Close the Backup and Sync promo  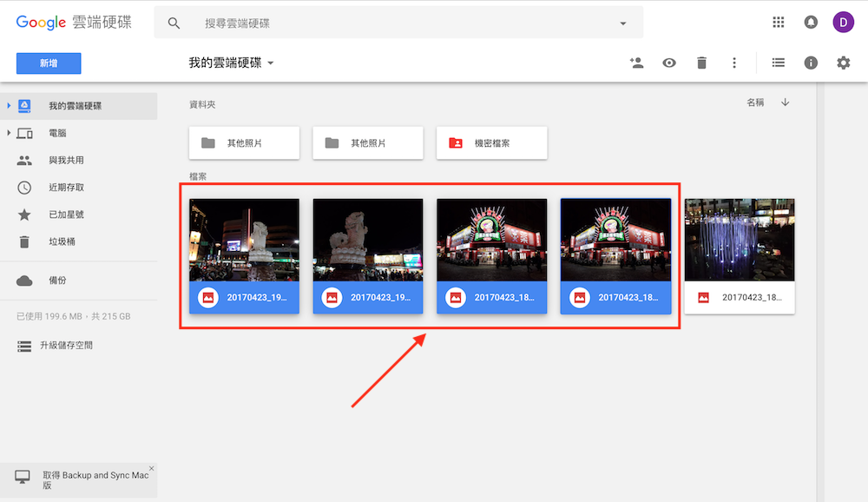click(x=151, y=469)
